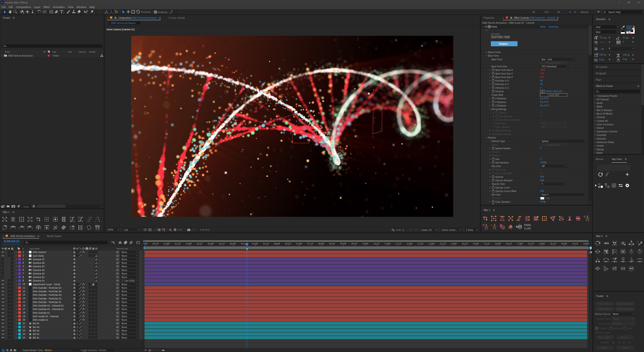This screenshot has width=644, height=352.
Task: Open the Animation menu
Action: 59,7
